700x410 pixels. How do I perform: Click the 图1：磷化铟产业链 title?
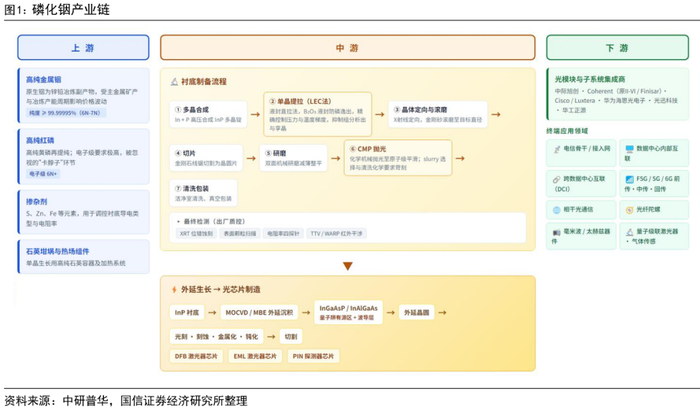[x=57, y=9]
